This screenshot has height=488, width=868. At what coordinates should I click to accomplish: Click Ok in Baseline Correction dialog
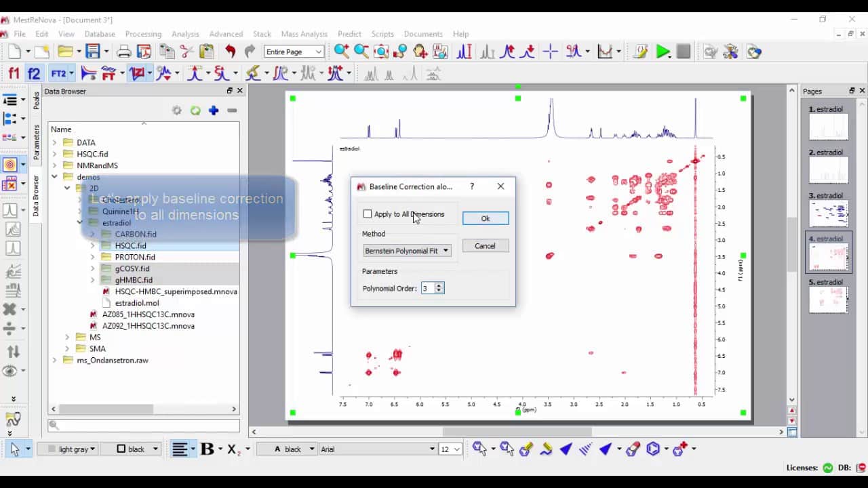tap(485, 218)
